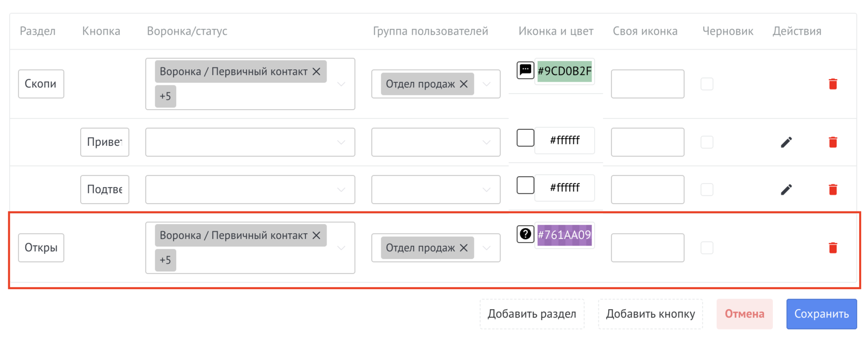The image size is (868, 347).
Task: Expand user group dropdown in Подтве row
Action: (x=486, y=190)
